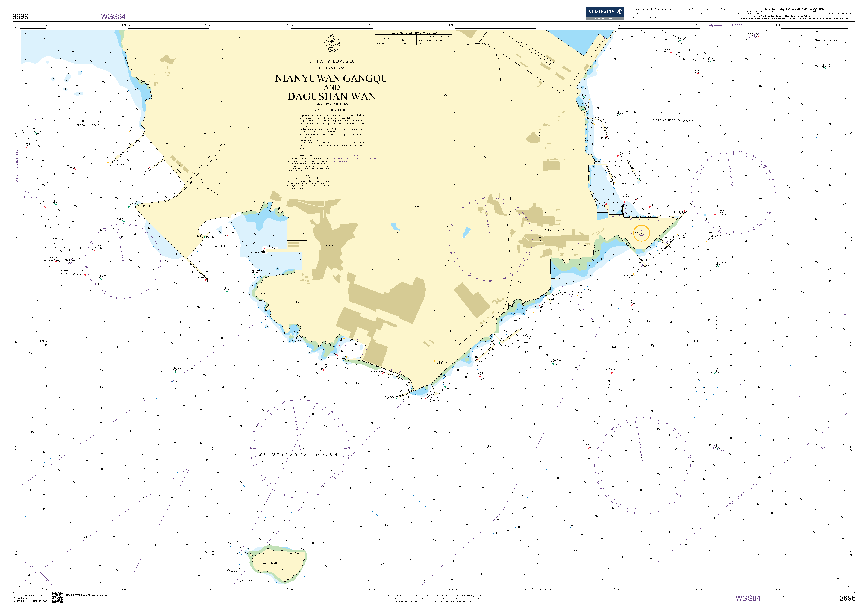Select the compass rose beside the NIANYUWAN GANGQU sea label

[734, 192]
